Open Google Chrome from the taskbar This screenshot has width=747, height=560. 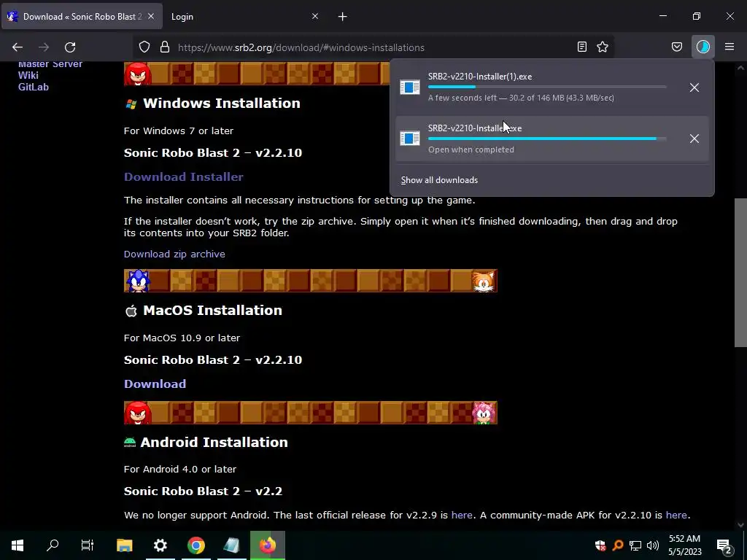196,545
